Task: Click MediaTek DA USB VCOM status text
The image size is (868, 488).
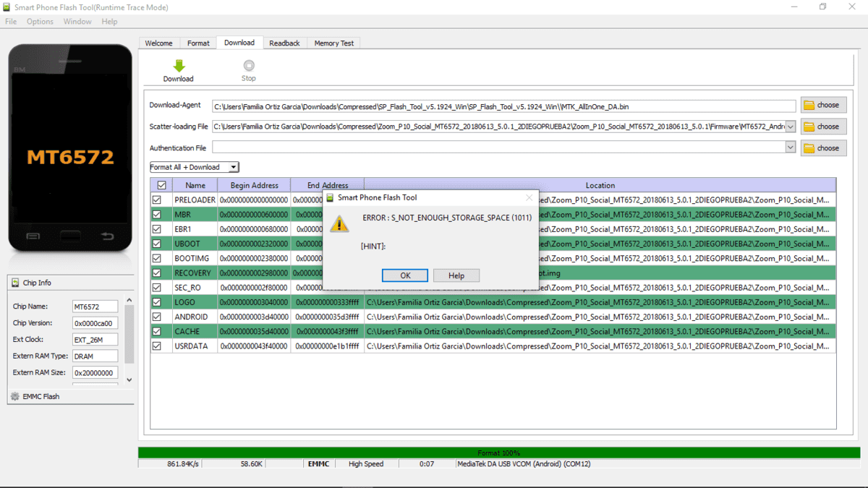Action: [524, 464]
